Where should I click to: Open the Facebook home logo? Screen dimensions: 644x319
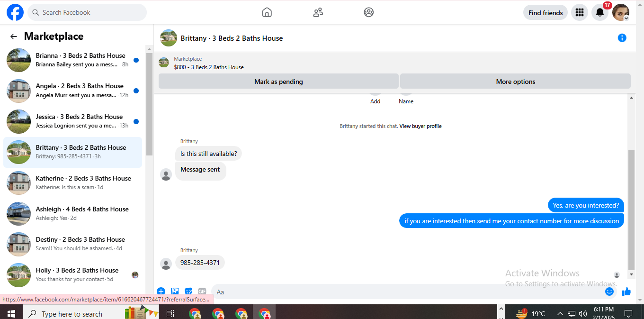point(15,12)
